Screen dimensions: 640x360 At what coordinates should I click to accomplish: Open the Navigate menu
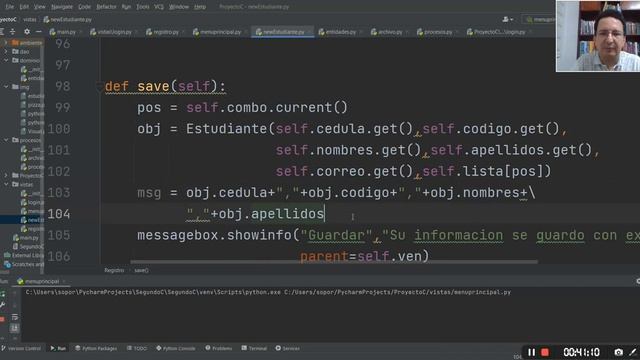tap(62, 7)
